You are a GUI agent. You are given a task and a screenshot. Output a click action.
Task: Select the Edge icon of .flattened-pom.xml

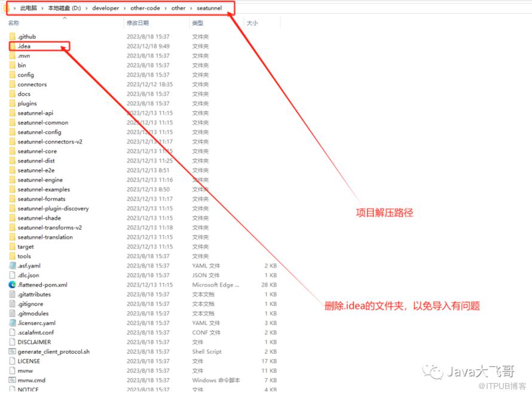click(x=13, y=285)
